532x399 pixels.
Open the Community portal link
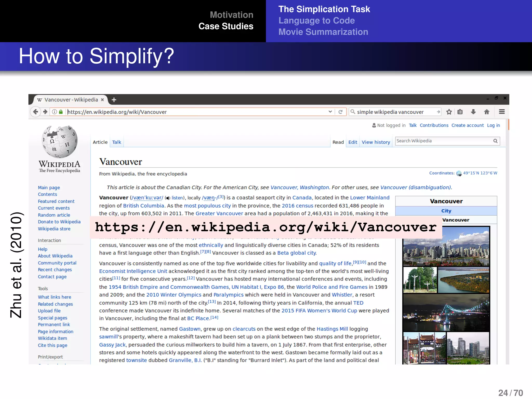57,263
